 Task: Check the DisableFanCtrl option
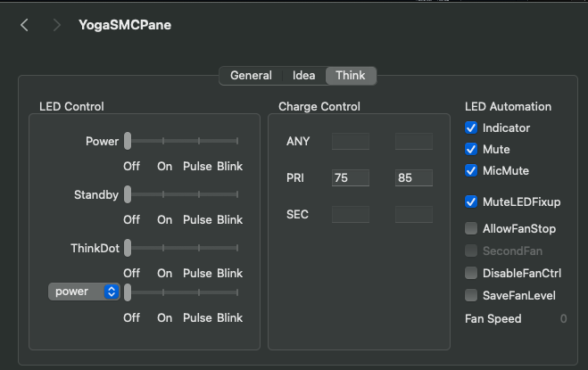point(472,273)
